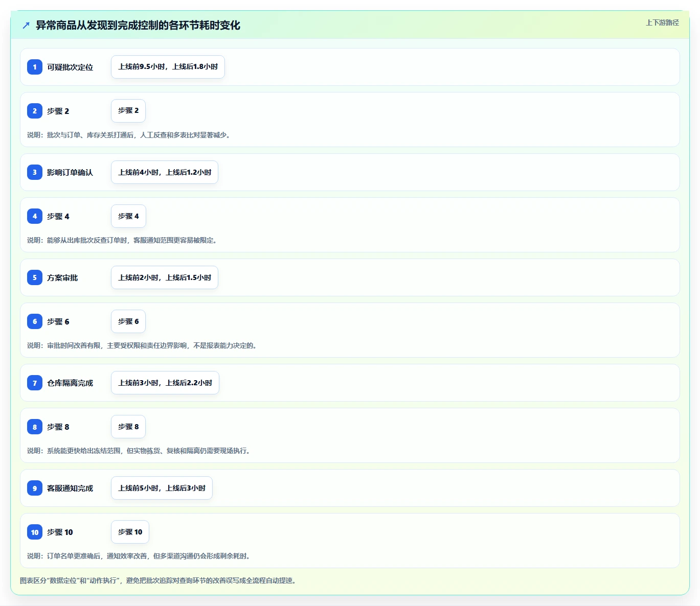
Task: Click the chip 上线前5小时，上线后3小时
Action: click(162, 488)
